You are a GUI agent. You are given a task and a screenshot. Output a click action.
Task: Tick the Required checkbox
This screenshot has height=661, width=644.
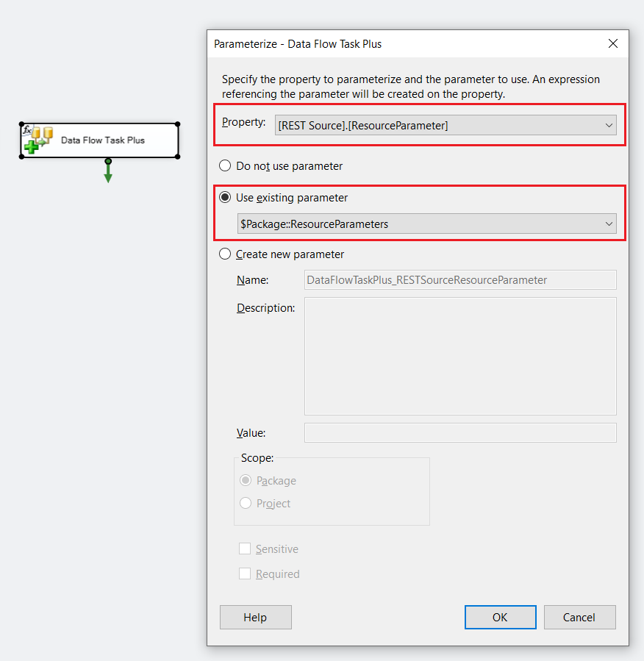(x=245, y=574)
